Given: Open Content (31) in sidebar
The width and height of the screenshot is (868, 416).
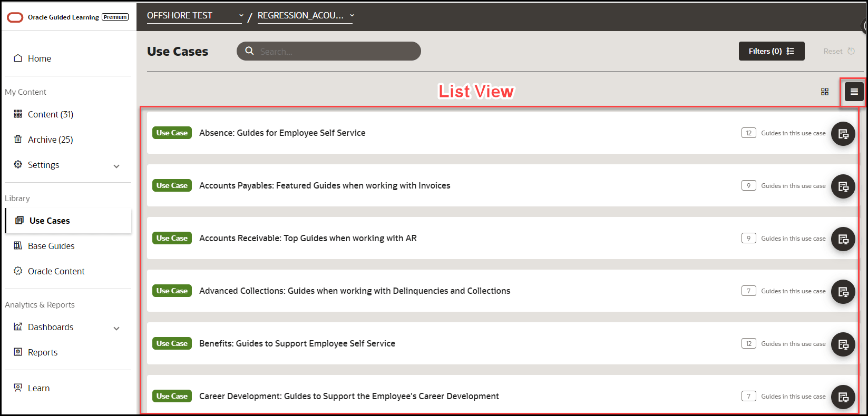Looking at the screenshot, I should point(51,114).
